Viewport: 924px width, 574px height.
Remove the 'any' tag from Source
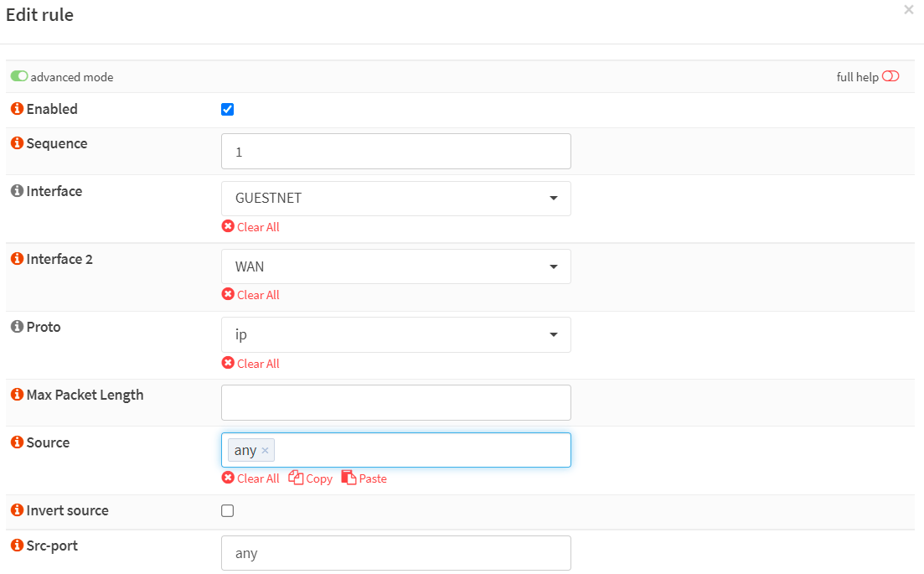[265, 451]
